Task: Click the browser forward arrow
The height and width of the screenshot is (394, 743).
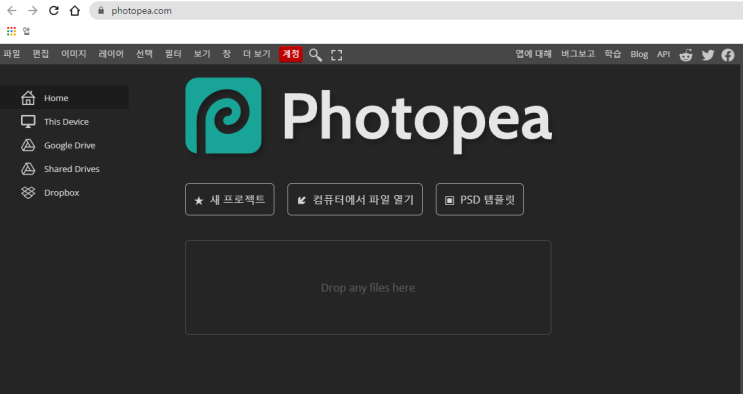Action: click(32, 10)
